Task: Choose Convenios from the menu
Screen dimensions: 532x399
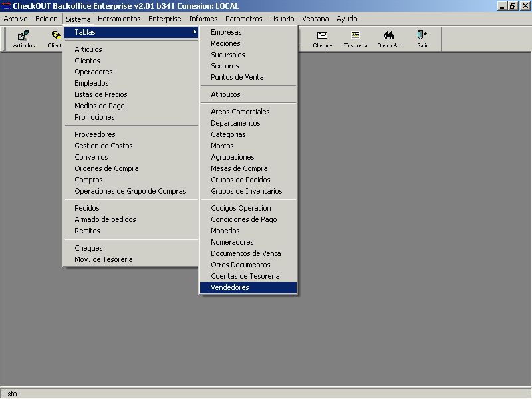Action: point(131,157)
